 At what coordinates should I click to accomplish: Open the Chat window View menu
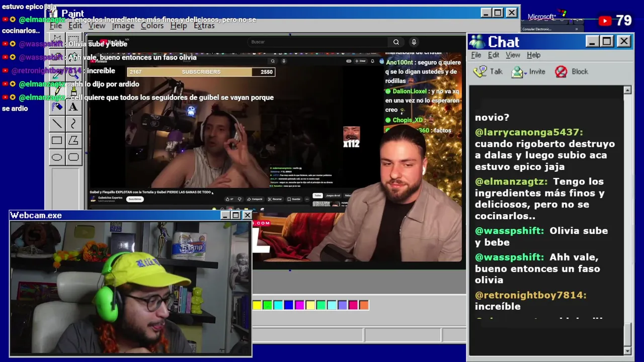click(513, 55)
